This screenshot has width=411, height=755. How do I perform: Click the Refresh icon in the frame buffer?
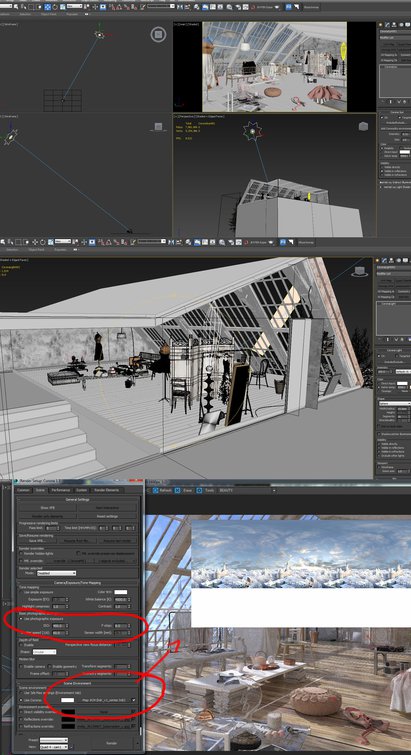[155, 490]
